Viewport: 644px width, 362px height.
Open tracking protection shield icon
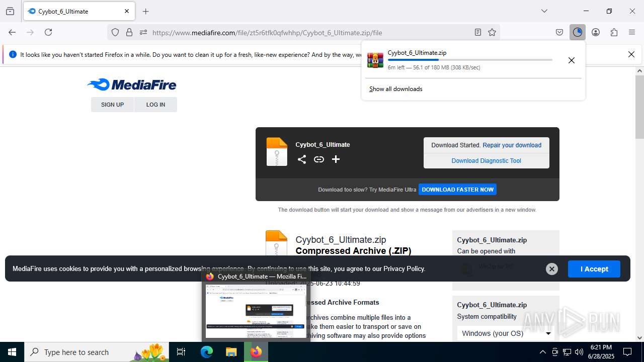[x=115, y=32]
